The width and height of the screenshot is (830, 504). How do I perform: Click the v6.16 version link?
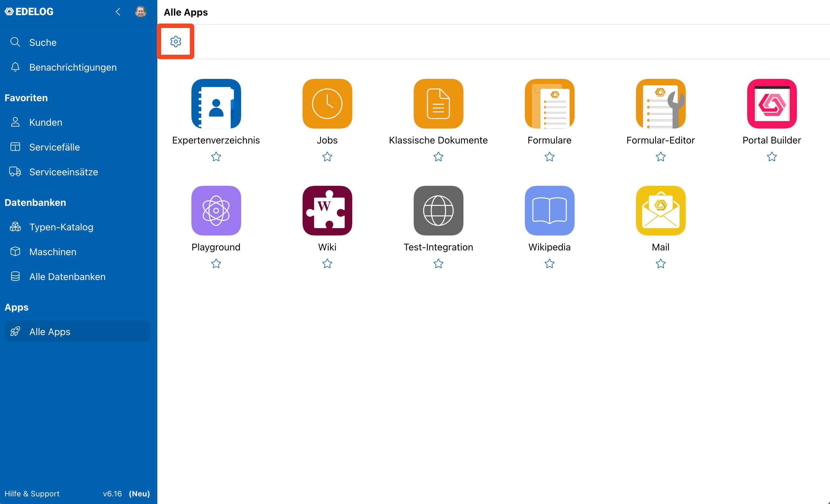[112, 493]
